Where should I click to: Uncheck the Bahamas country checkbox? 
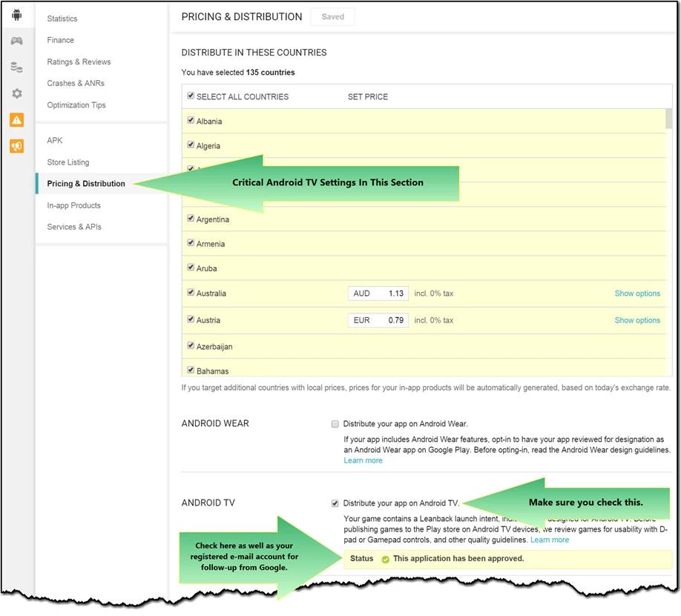pyautogui.click(x=191, y=370)
